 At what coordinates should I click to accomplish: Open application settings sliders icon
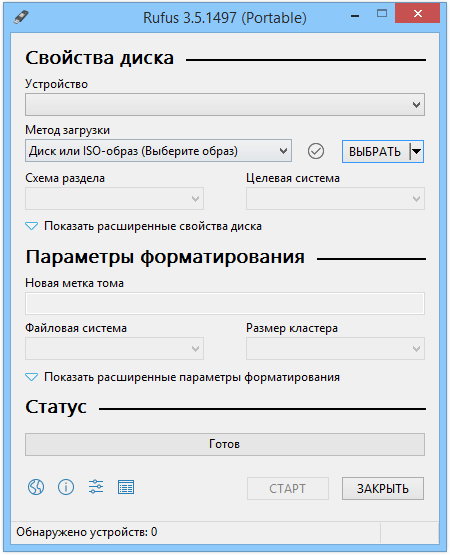click(x=96, y=487)
